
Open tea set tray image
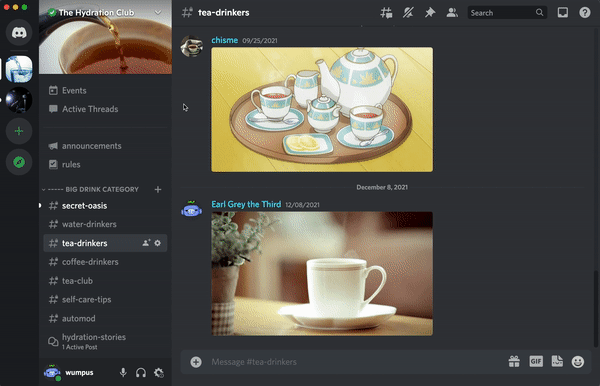tap(322, 110)
